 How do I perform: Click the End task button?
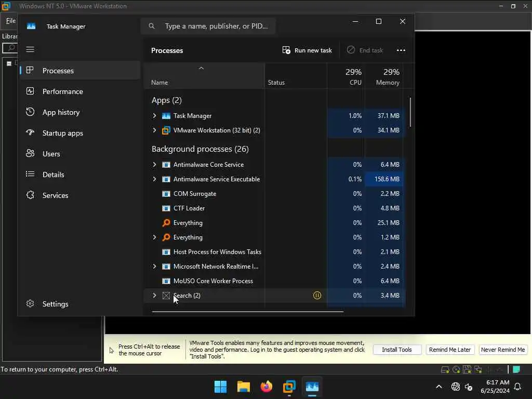(365, 50)
